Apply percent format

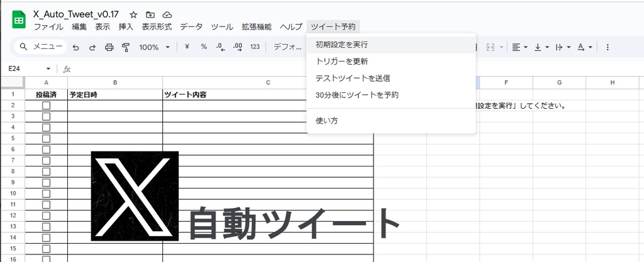pyautogui.click(x=204, y=46)
